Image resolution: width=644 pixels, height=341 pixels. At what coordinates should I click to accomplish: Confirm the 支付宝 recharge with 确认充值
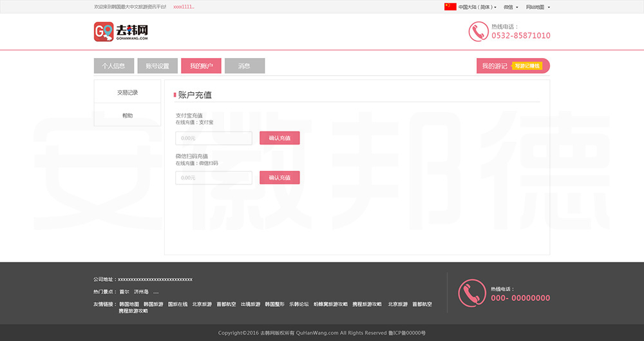(279, 138)
